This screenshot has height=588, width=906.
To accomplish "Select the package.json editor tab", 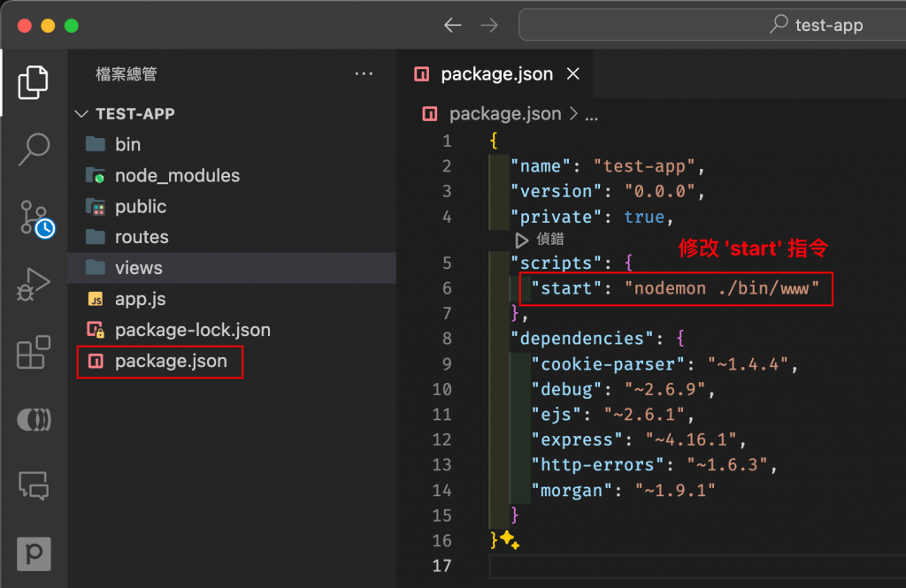I will pyautogui.click(x=495, y=74).
